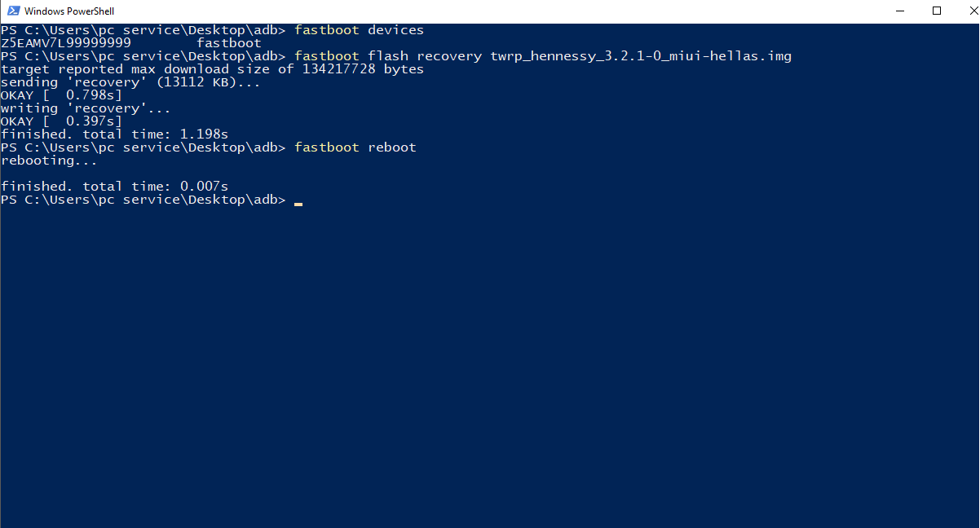Open the PowerShell title bar icon menu
The width and height of the screenshot is (980, 528).
[12, 11]
